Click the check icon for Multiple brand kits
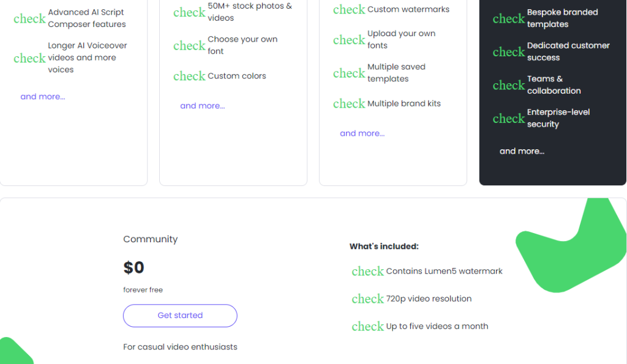Viewport: 627px width, 364px height. [x=348, y=103]
